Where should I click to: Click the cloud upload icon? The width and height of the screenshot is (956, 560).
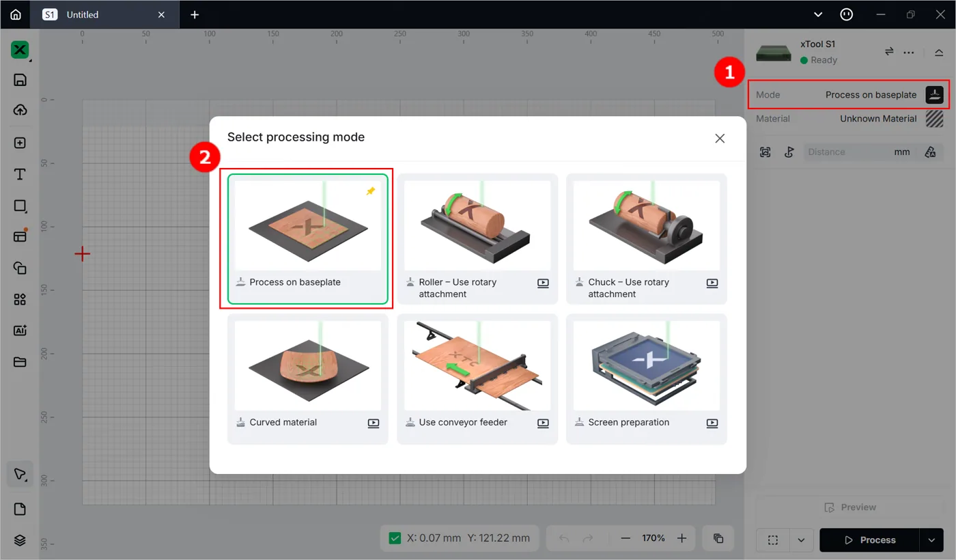(x=20, y=110)
